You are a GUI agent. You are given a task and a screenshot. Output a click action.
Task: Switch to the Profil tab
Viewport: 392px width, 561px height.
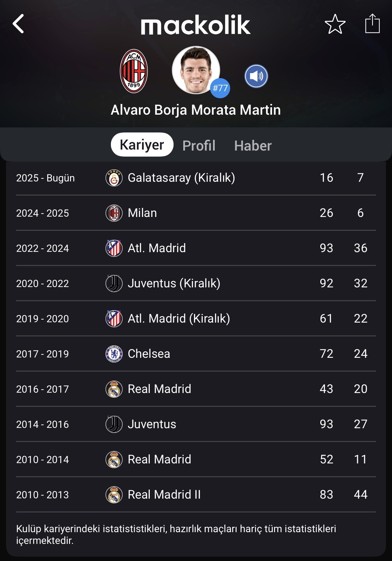pyautogui.click(x=199, y=146)
